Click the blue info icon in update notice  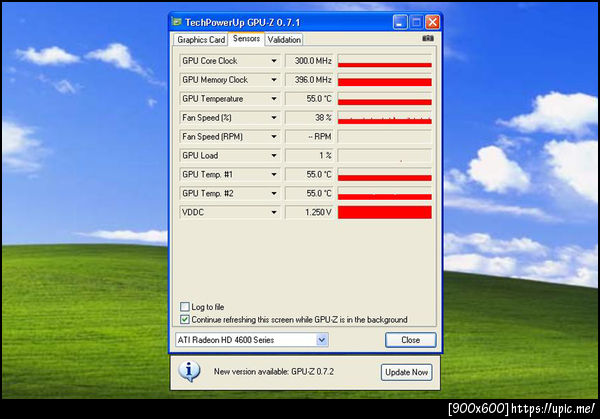coord(189,371)
